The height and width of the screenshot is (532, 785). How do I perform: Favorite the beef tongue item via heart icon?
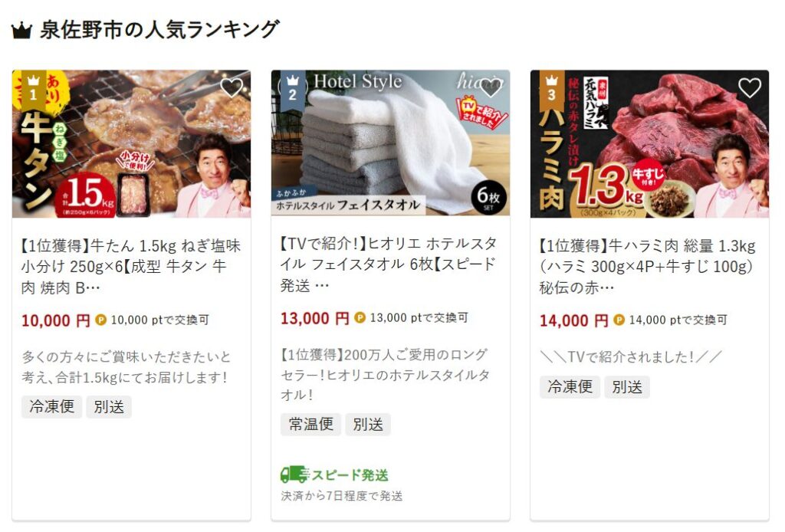[232, 88]
